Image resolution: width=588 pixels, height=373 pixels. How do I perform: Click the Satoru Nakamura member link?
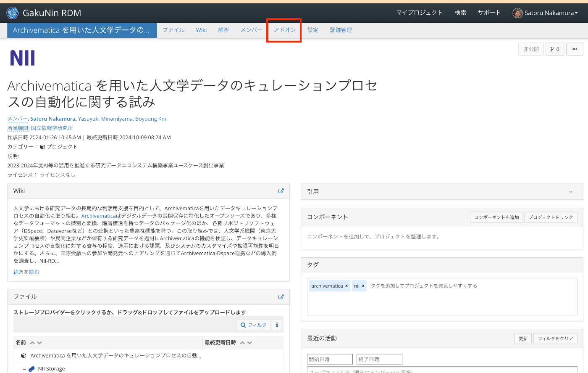pos(53,119)
